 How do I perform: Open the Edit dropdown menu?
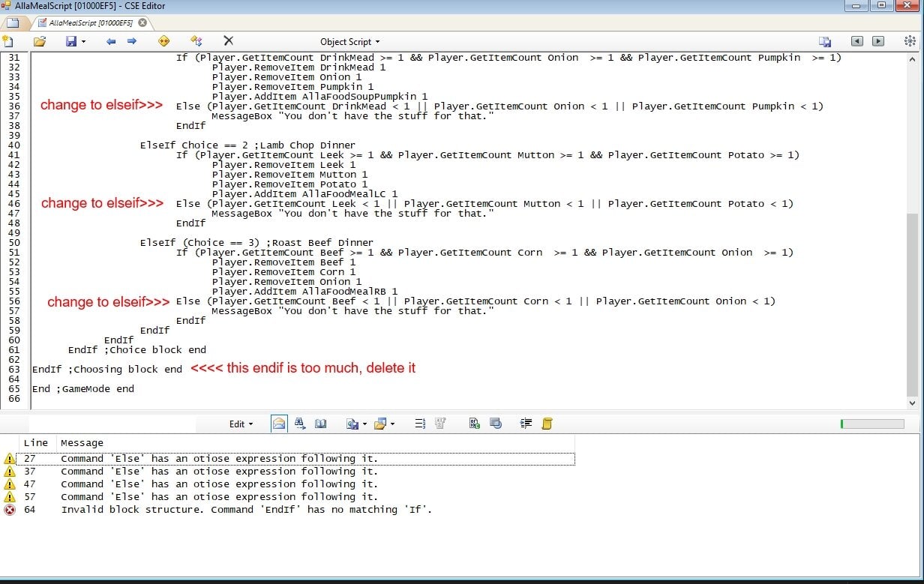pyautogui.click(x=241, y=424)
